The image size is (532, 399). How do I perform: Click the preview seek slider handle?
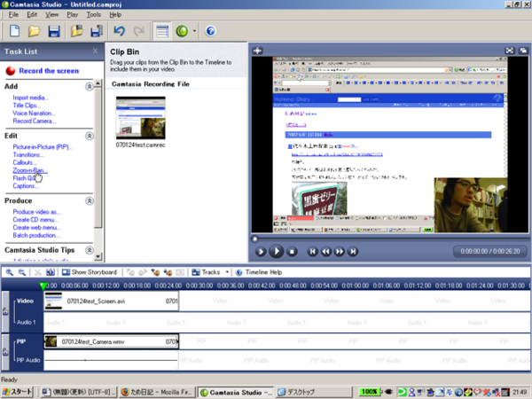[x=254, y=239]
